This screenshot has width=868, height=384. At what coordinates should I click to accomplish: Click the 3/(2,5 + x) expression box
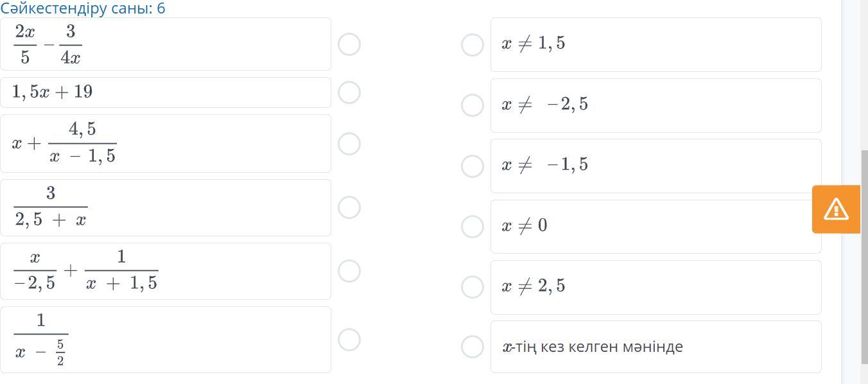[165, 207]
